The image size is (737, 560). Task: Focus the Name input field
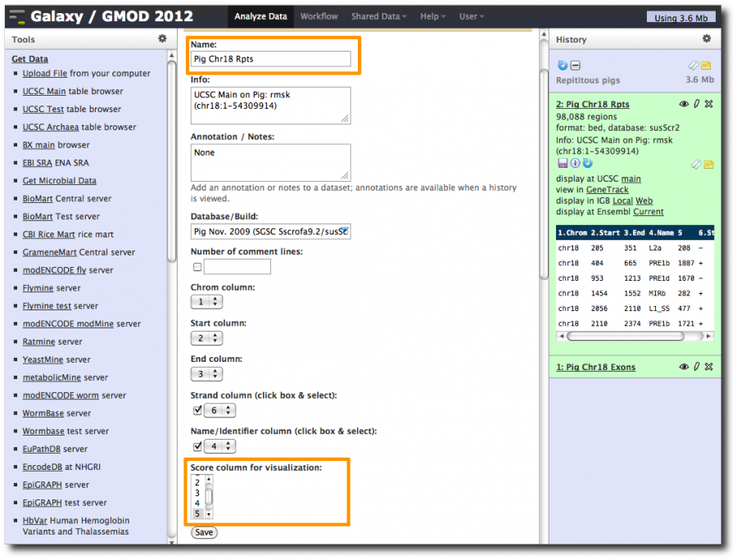(x=271, y=59)
